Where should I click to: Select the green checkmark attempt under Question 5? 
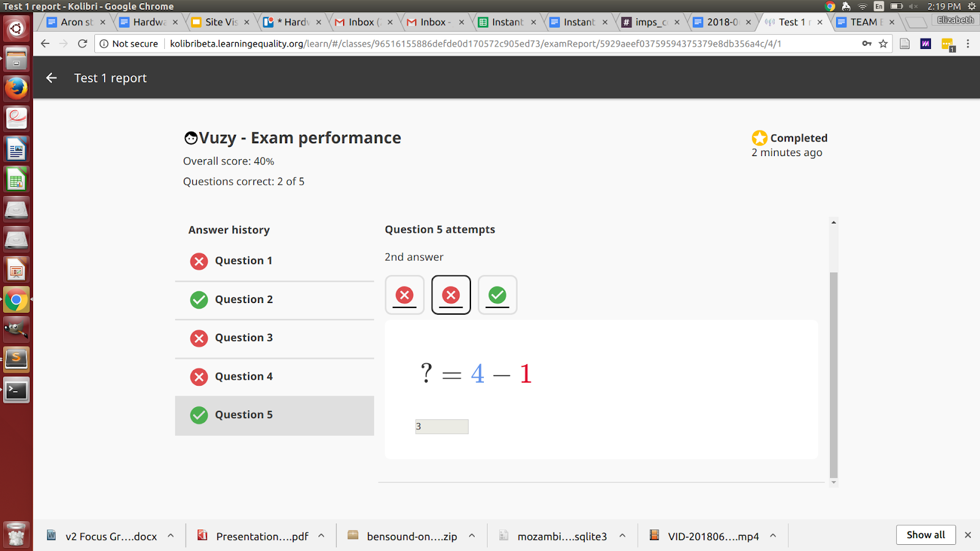point(497,294)
